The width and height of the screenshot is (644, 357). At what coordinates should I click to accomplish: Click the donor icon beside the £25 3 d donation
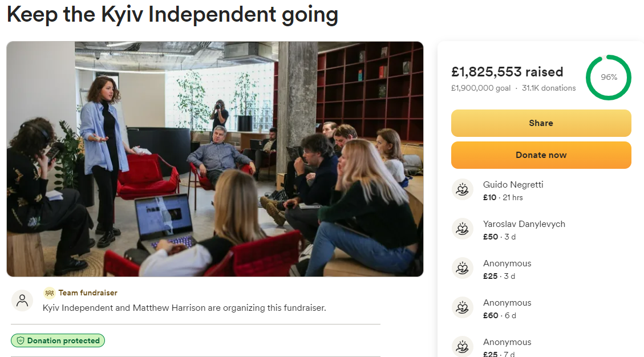point(463,269)
